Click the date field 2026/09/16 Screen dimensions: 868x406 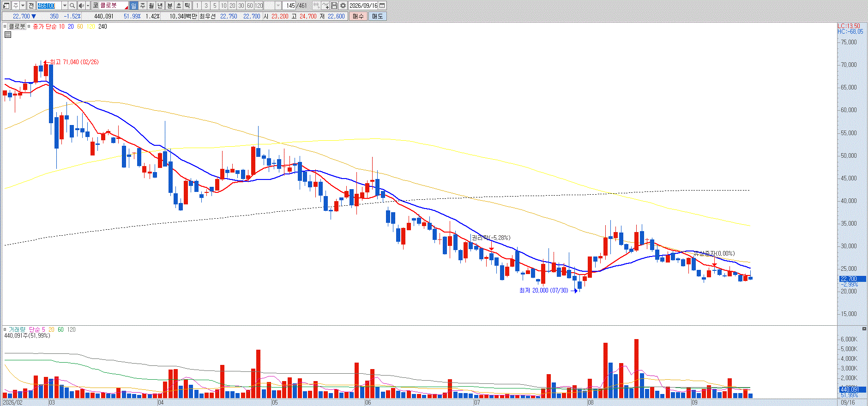(363, 6)
